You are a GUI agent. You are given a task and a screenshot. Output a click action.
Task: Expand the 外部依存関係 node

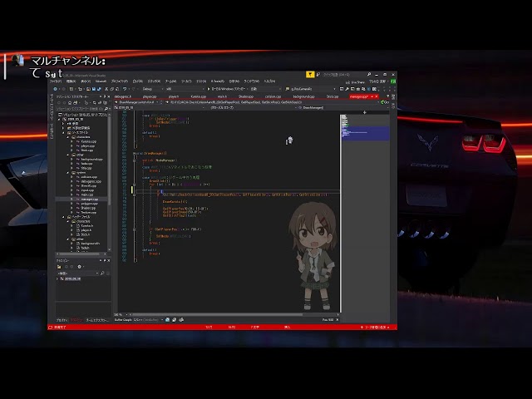pos(63,128)
